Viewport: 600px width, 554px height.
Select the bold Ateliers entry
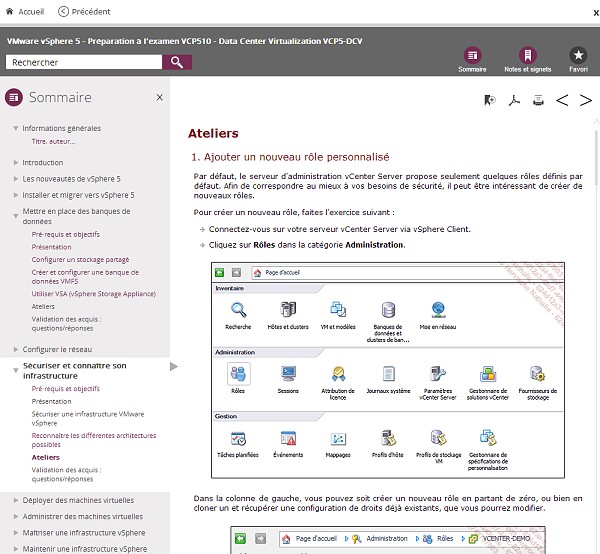point(46,457)
